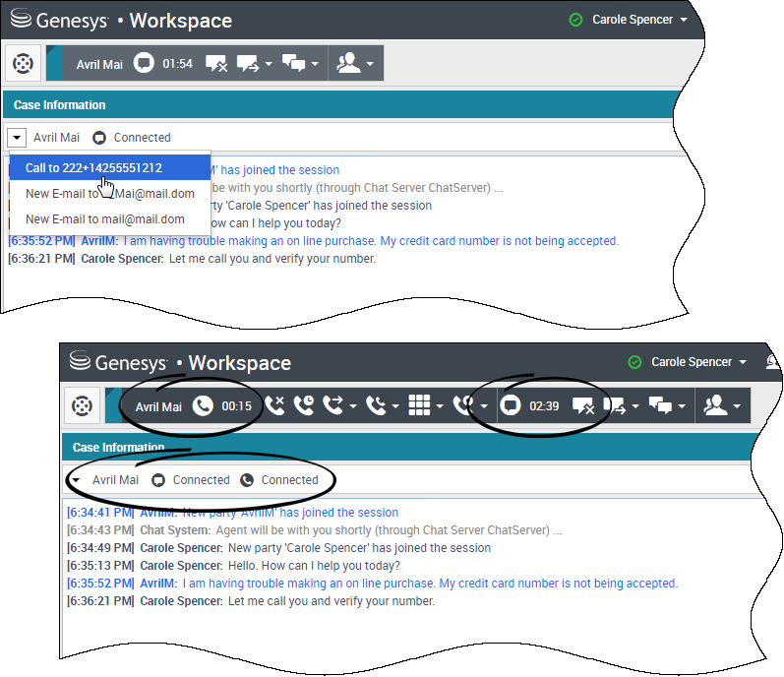Click hold call icon with clock

click(304, 405)
